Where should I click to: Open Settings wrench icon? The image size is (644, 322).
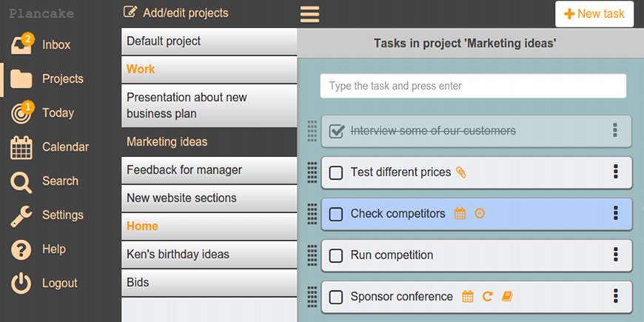21,215
